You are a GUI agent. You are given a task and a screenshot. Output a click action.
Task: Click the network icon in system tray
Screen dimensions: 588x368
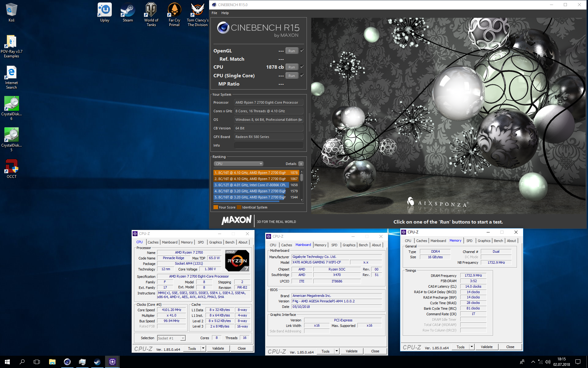click(x=541, y=362)
